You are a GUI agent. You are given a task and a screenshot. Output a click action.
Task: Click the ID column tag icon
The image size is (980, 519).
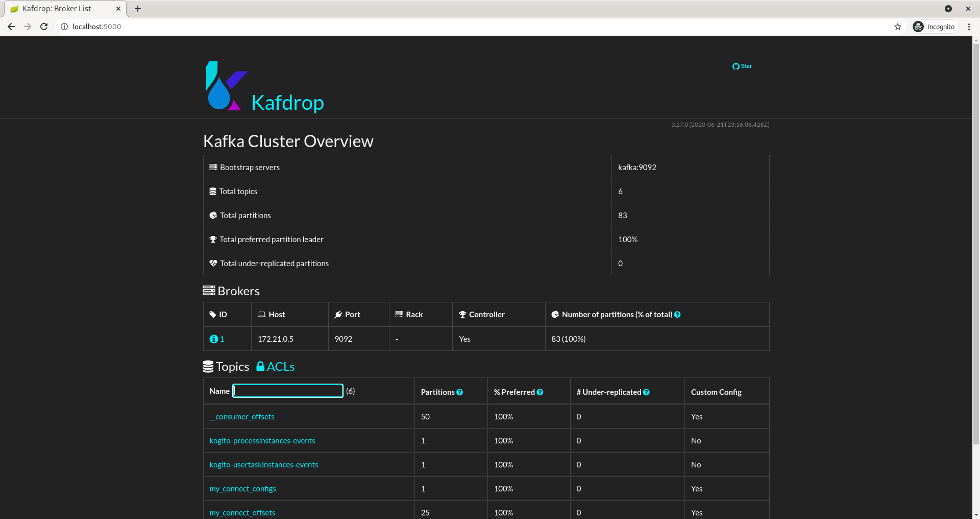(213, 315)
